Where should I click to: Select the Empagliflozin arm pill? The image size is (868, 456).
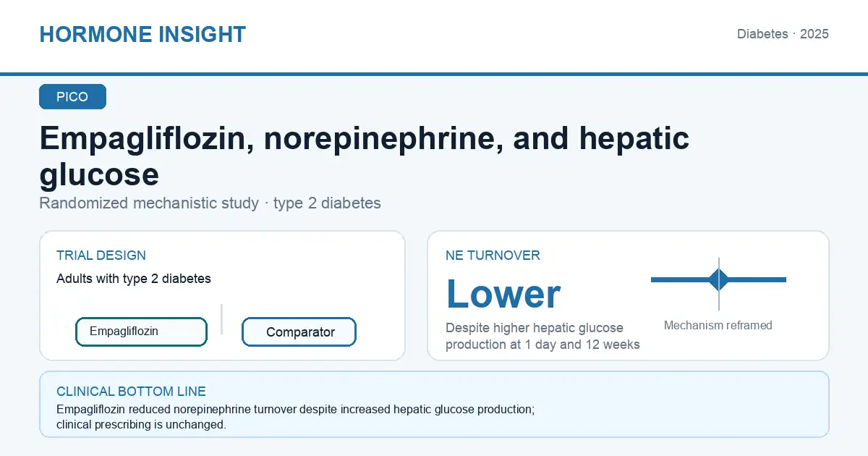(141, 332)
